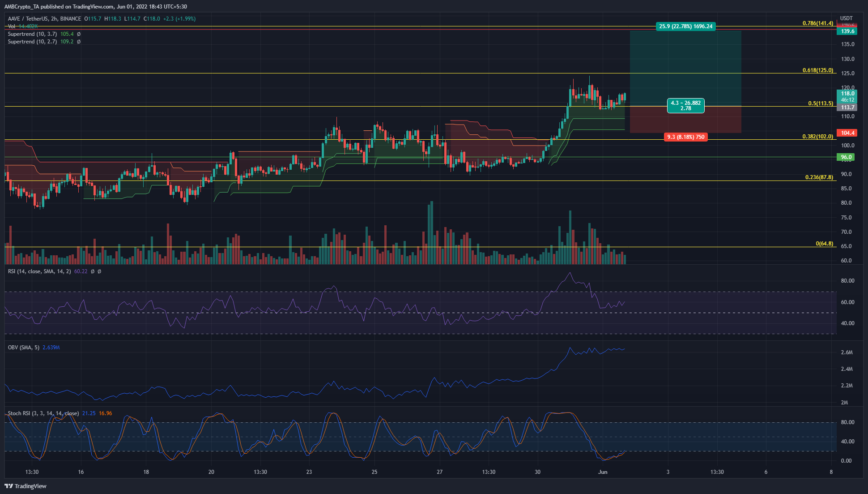868x494 pixels.
Task: Select the 0(64.8) Fibonacci label
Action: click(825, 244)
